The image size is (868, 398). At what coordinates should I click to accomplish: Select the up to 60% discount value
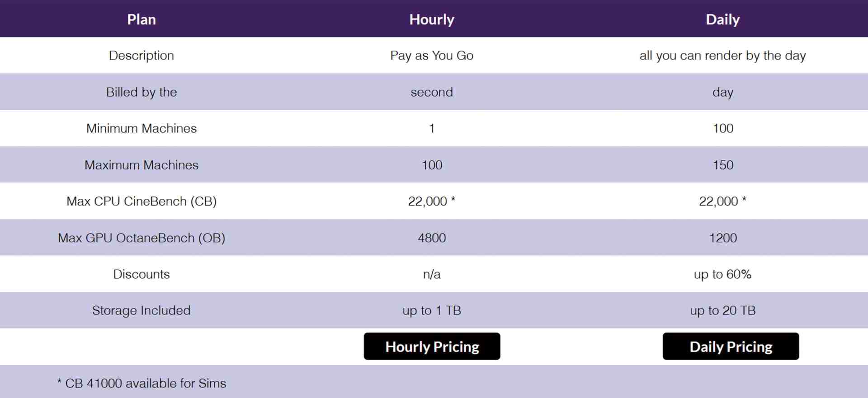722,274
